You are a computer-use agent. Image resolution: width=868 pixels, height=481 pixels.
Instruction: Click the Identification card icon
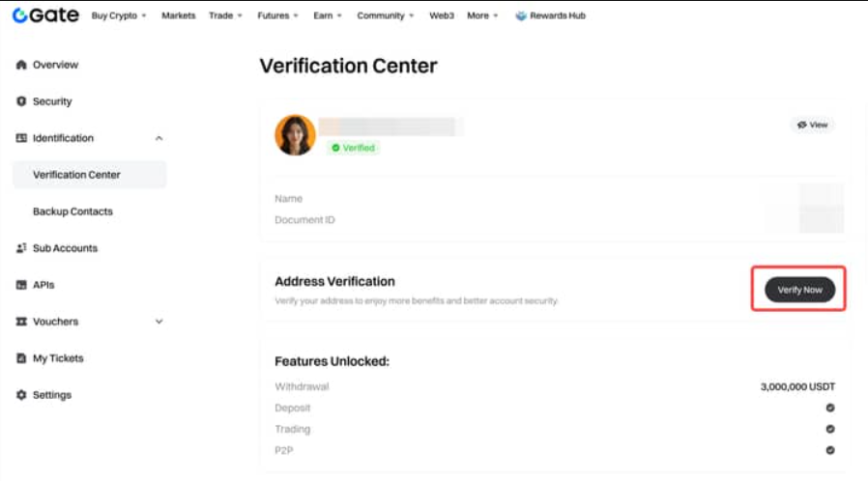tap(21, 138)
